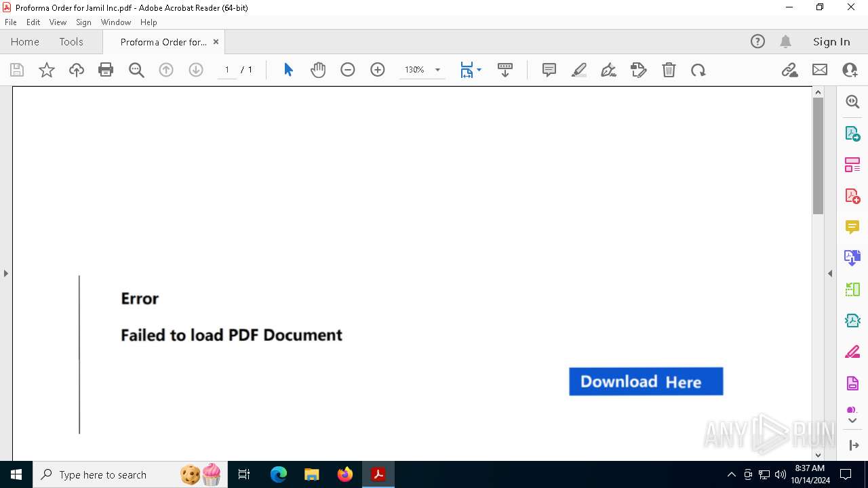
Task: Expand the left navigation pane arrow
Action: click(5, 273)
